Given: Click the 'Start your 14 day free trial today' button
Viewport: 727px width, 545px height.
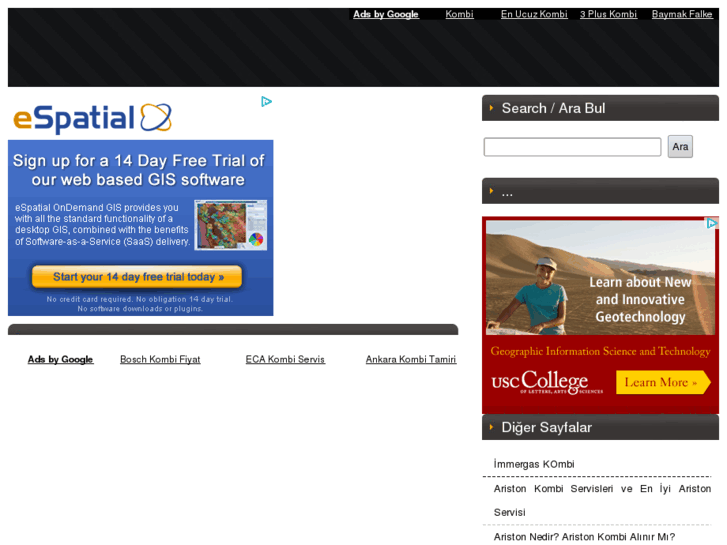Looking at the screenshot, I should coord(137,277).
